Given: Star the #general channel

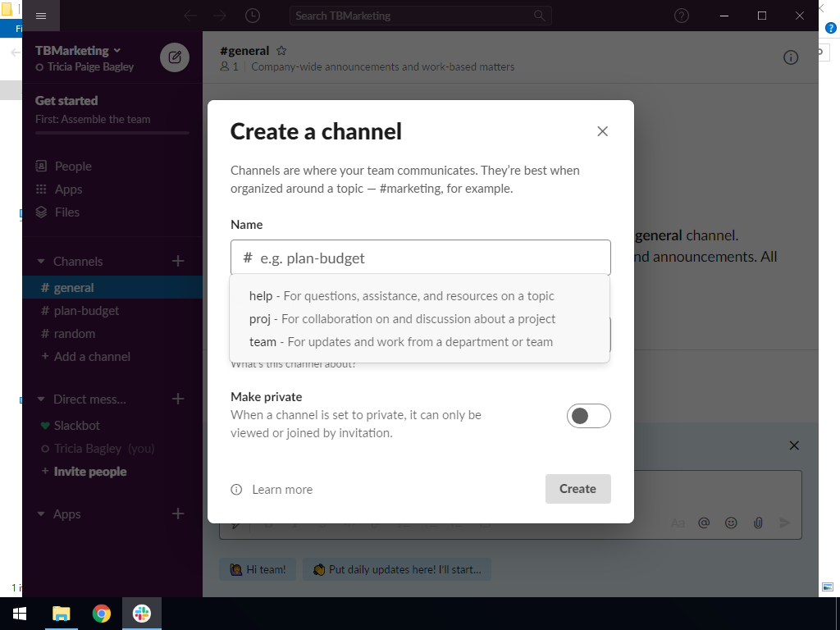Looking at the screenshot, I should tap(281, 50).
